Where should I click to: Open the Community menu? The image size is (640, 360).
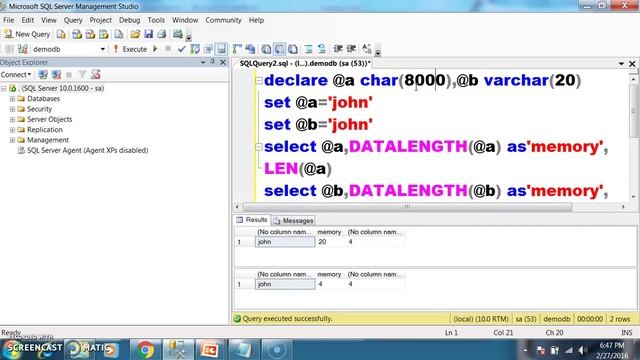tap(223, 20)
